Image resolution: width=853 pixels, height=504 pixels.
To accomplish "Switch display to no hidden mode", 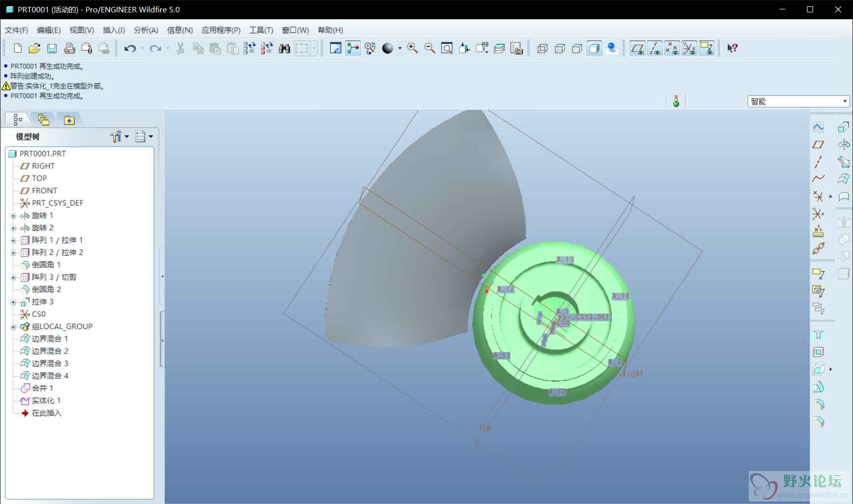I will click(x=577, y=48).
